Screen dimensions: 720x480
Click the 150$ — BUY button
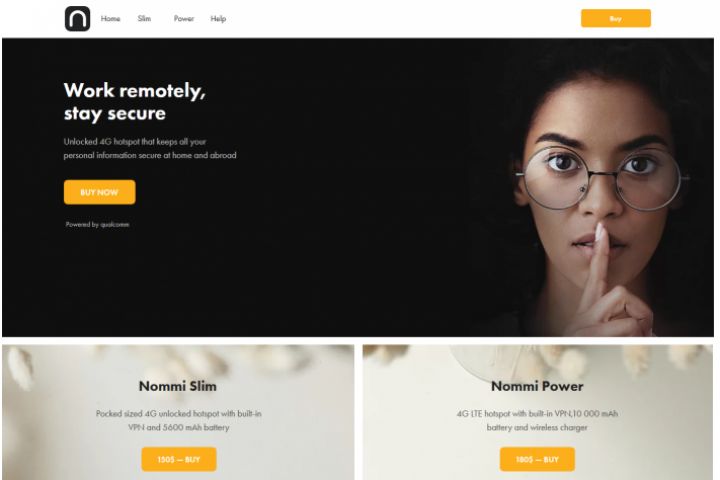[179, 459]
